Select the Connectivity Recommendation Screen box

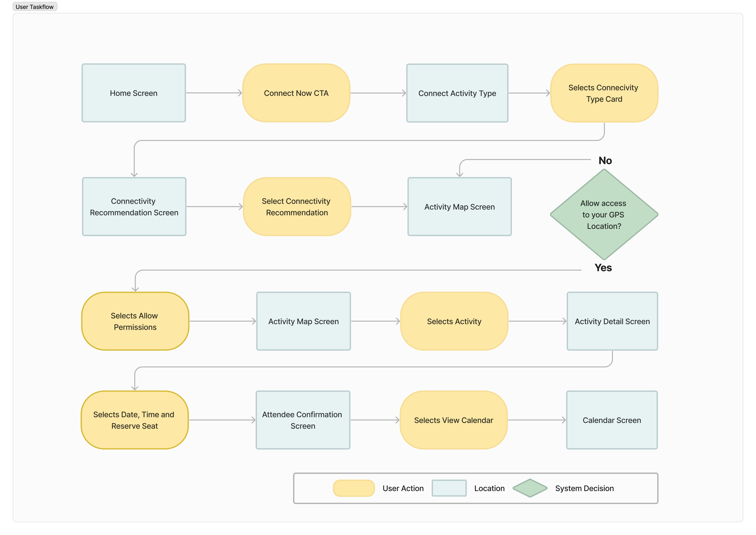click(134, 206)
